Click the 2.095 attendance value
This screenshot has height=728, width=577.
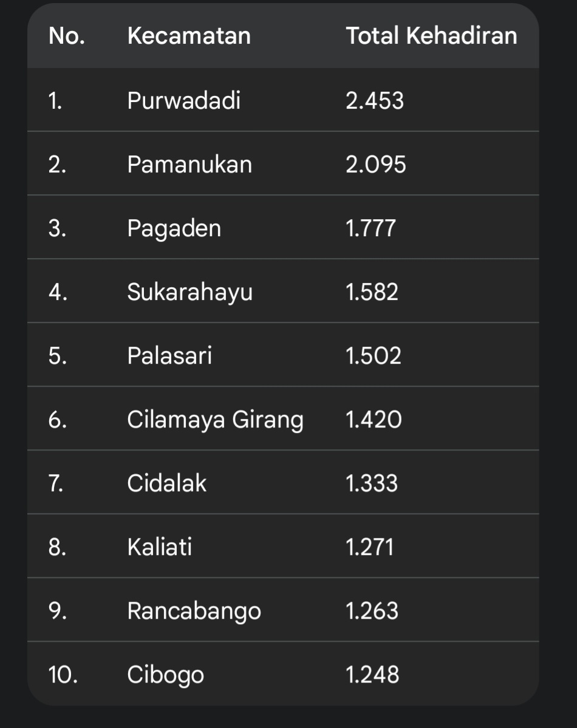click(375, 165)
